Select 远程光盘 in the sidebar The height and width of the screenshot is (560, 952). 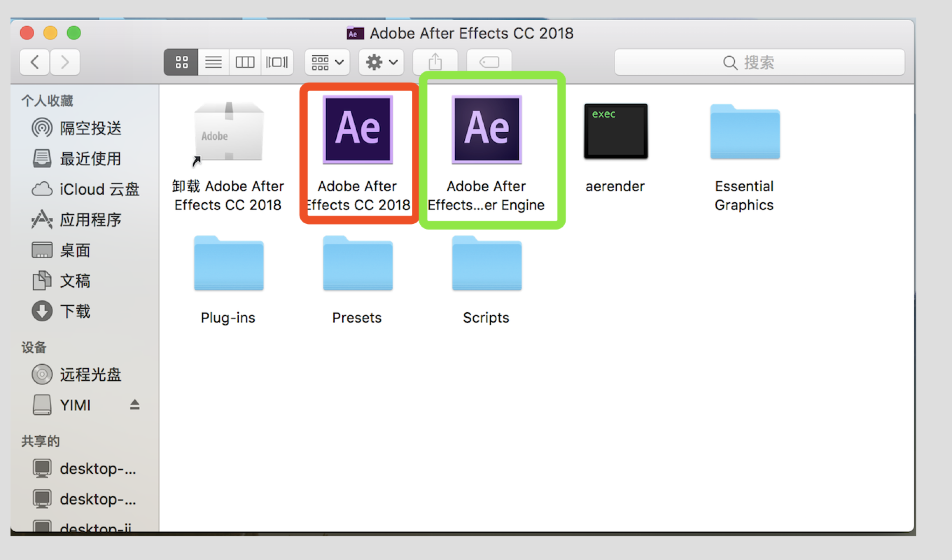pyautogui.click(x=77, y=374)
